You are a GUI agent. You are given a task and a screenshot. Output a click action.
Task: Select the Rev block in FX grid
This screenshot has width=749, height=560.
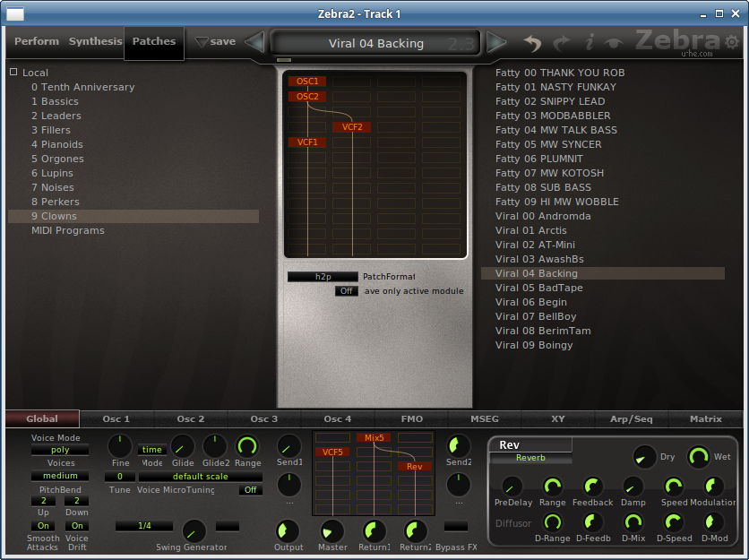415,466
